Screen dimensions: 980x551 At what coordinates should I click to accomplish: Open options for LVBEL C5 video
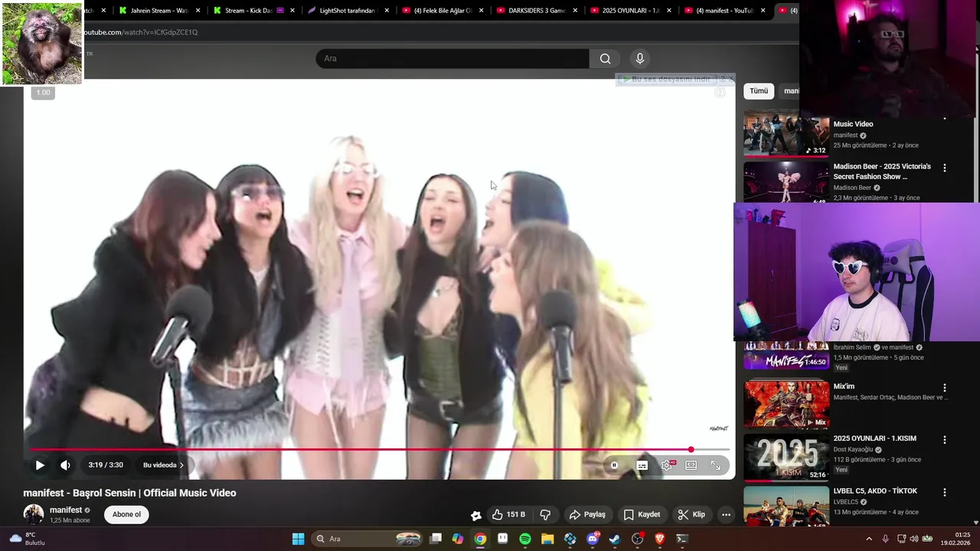click(x=945, y=492)
